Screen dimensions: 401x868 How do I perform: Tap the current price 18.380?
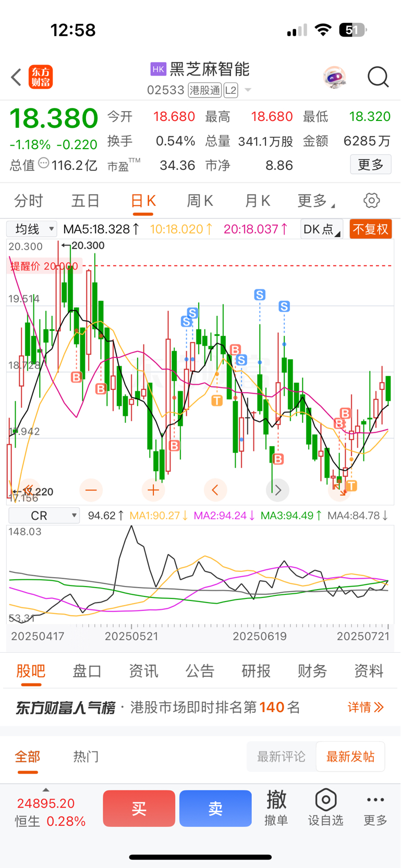pos(54,118)
